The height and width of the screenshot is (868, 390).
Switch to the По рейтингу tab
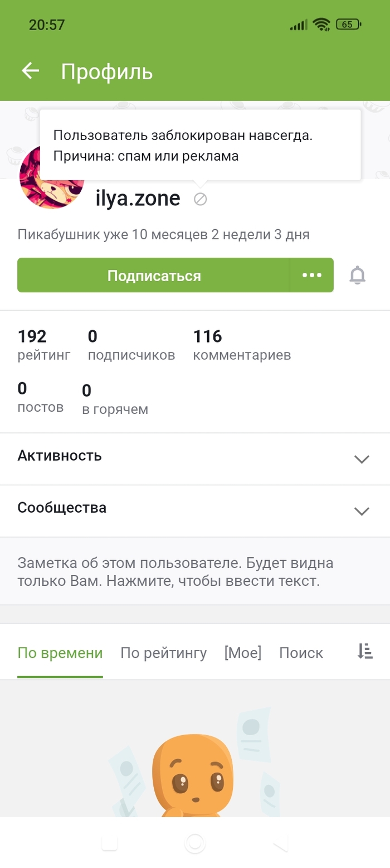point(164,653)
